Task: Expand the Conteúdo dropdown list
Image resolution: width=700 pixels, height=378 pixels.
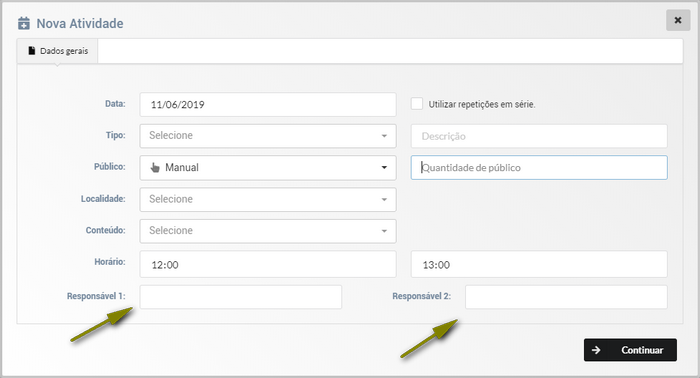Action: click(268, 231)
